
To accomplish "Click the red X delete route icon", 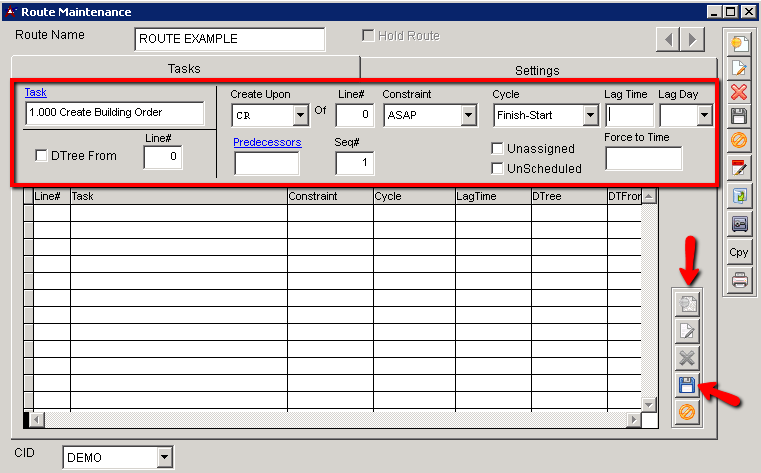I will point(739,92).
